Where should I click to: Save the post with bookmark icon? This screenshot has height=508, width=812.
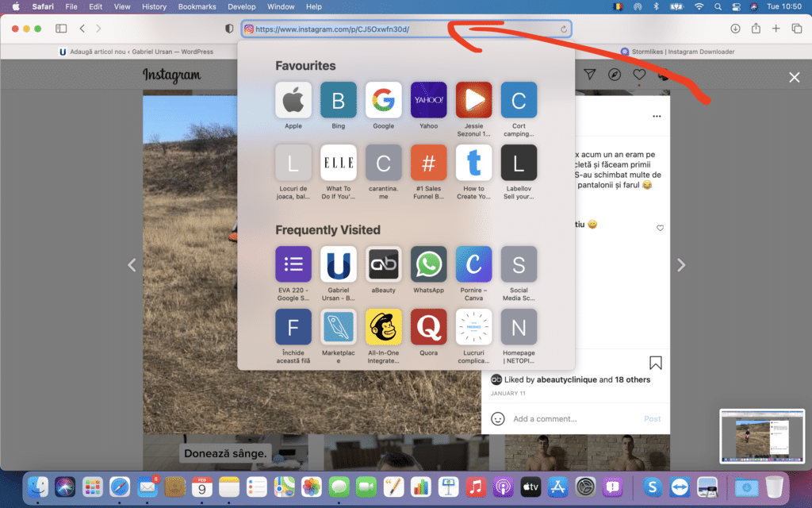(656, 362)
